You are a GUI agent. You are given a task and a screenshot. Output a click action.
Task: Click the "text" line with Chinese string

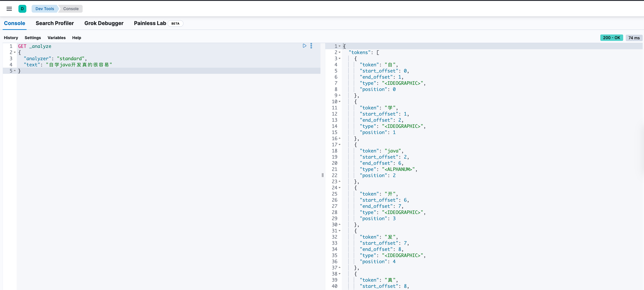click(68, 65)
